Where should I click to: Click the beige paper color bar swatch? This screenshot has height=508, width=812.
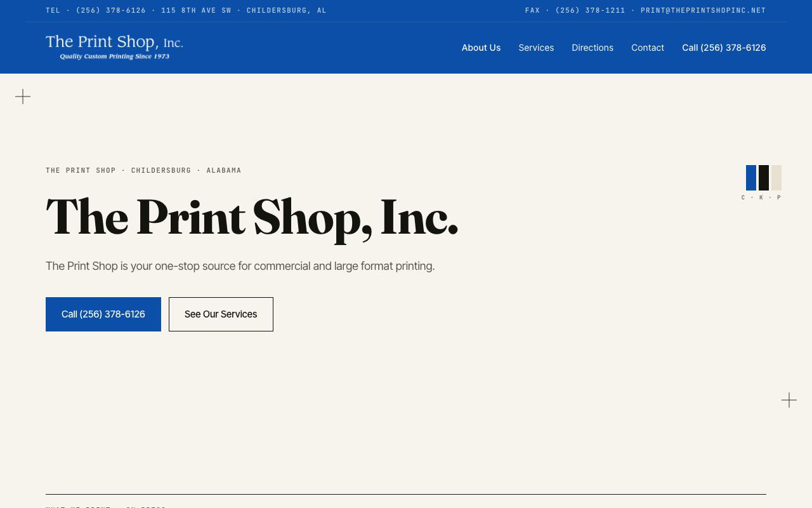[776, 178]
